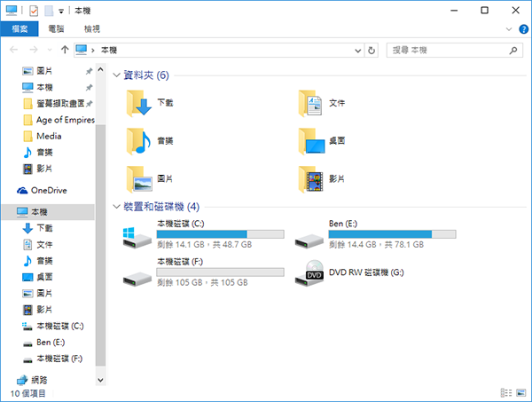Collapse the 資料夾 (6) group
The image size is (532, 402).
pos(116,75)
